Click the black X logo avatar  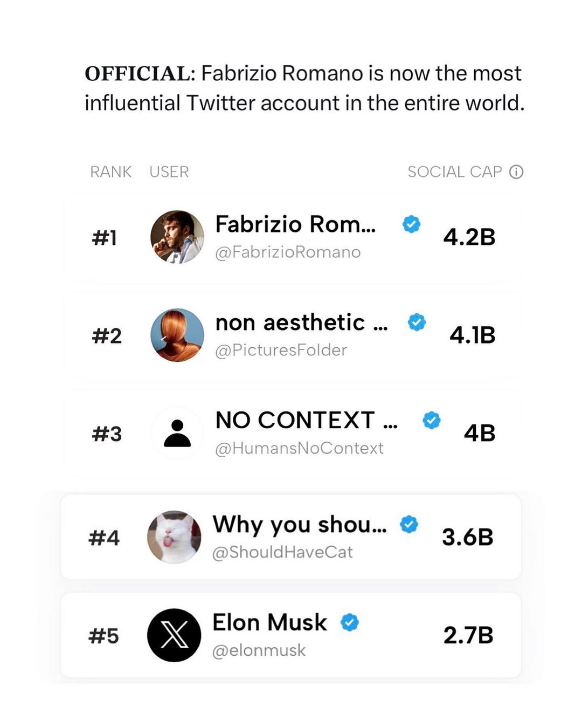tap(174, 635)
